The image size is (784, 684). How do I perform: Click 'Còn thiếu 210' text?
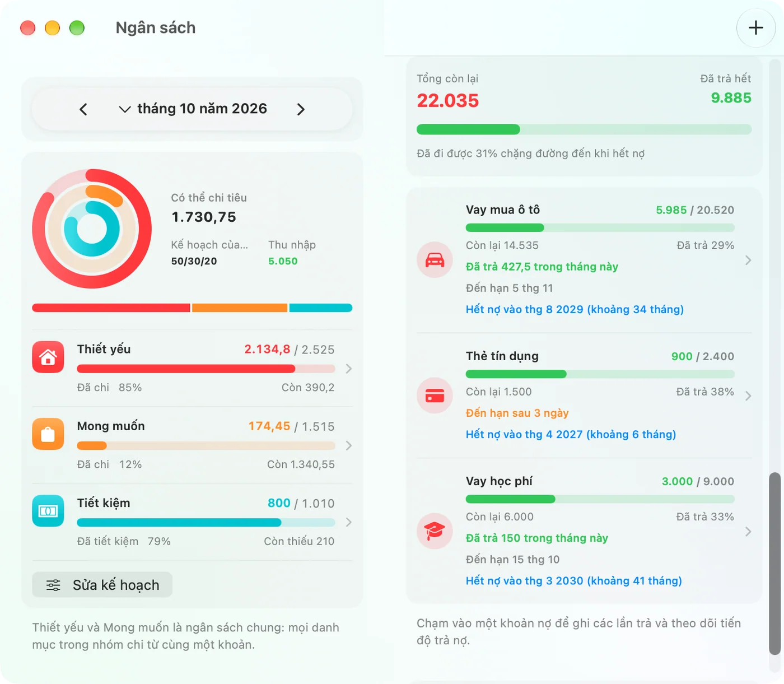[299, 541]
